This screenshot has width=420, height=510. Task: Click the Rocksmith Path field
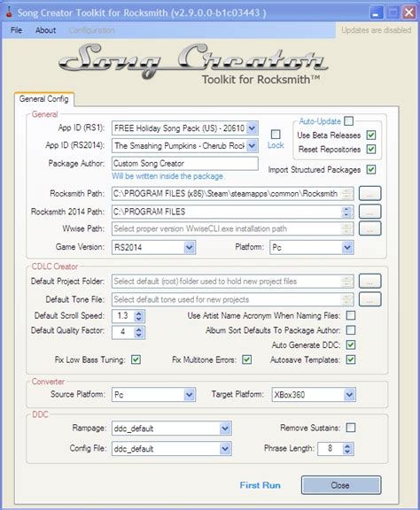click(x=232, y=194)
